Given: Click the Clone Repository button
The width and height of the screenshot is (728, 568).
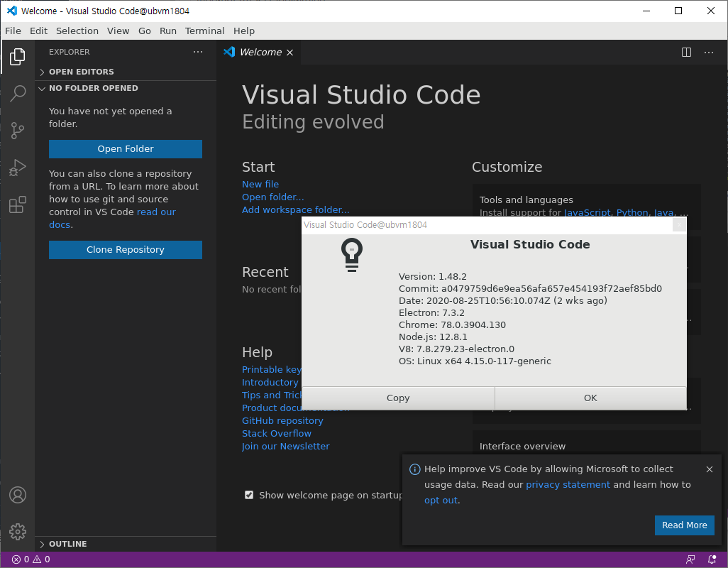Looking at the screenshot, I should (x=126, y=250).
